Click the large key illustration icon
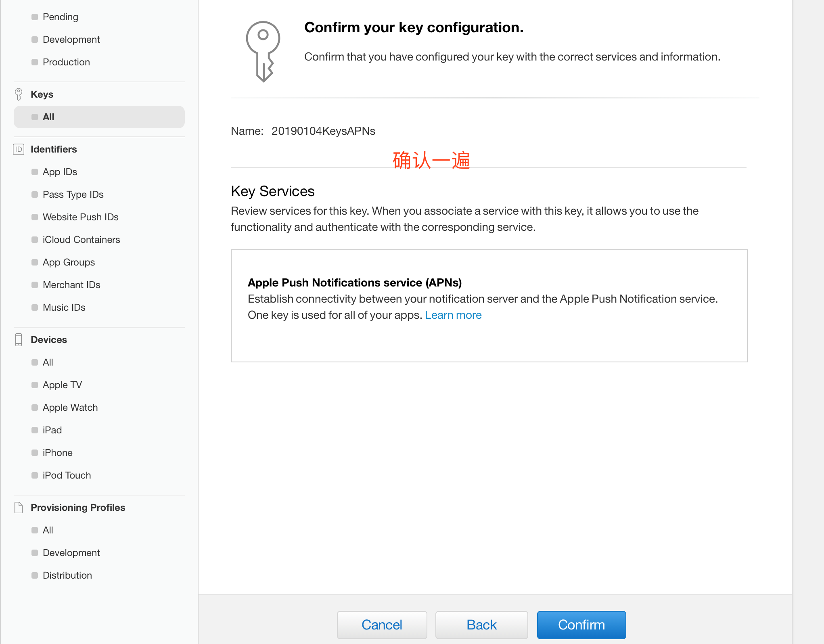Viewport: 824px width, 644px height. (x=263, y=52)
